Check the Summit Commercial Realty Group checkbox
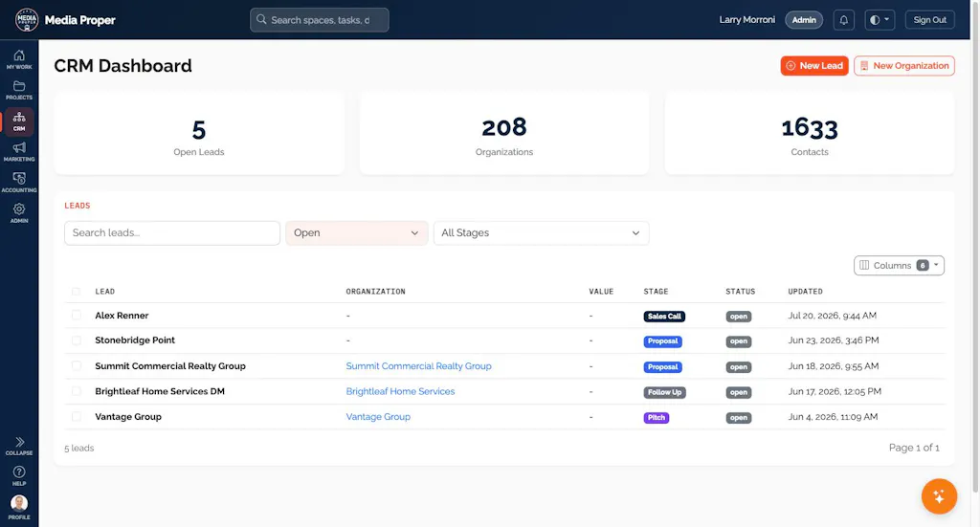 click(77, 366)
